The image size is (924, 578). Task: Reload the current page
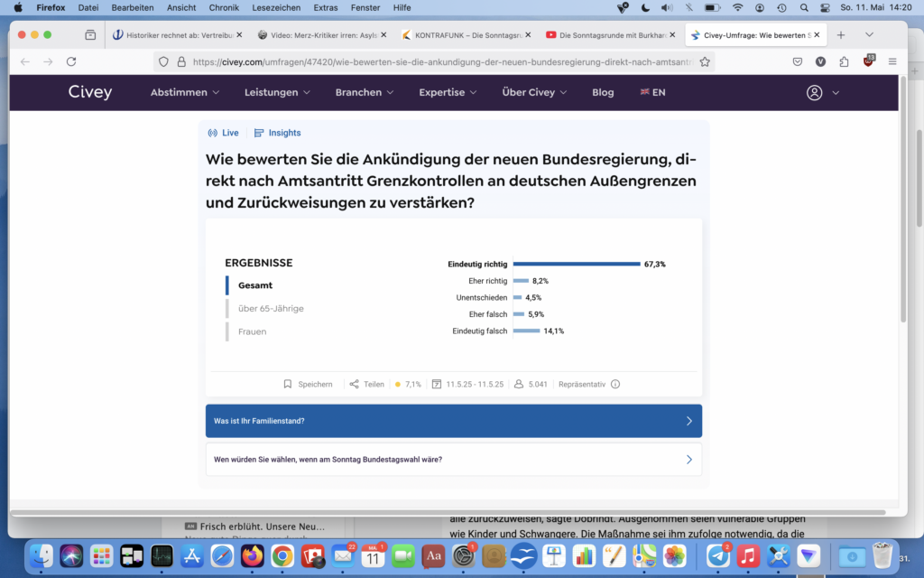point(71,62)
